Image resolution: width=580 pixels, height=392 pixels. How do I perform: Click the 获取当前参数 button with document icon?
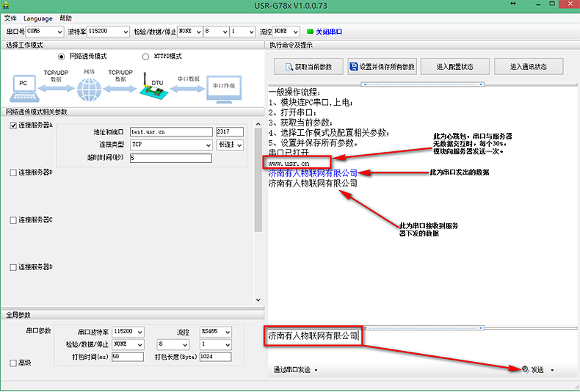coord(308,67)
